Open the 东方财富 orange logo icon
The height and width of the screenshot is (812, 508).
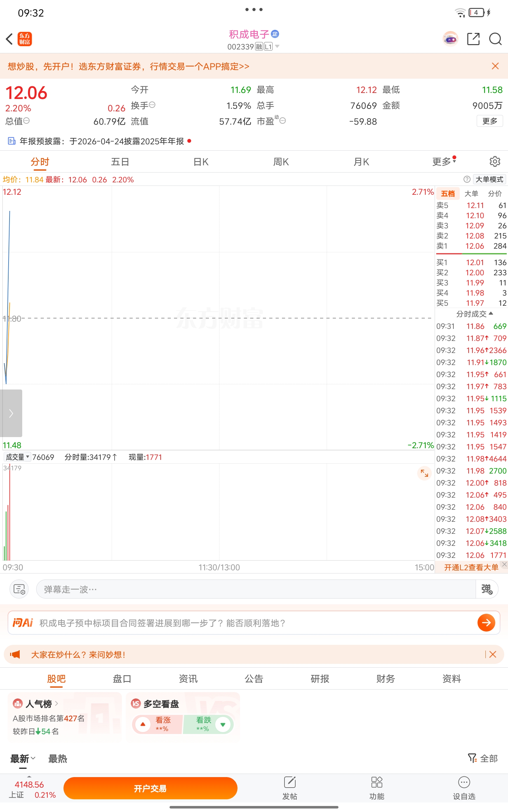coord(24,39)
